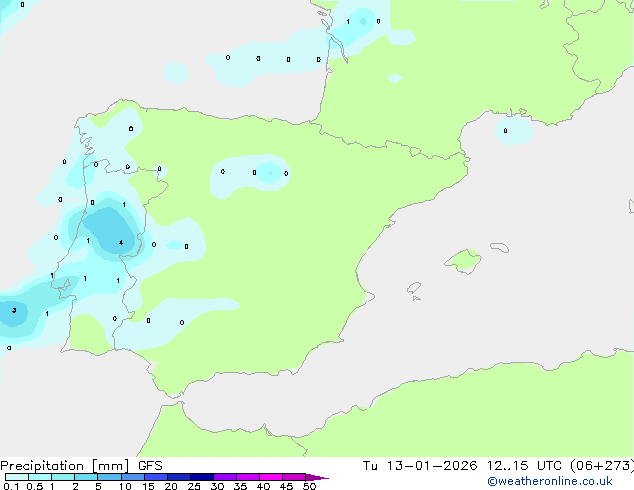The image size is (634, 490).
Task: Click the legend label '20'
Action: click(x=171, y=486)
